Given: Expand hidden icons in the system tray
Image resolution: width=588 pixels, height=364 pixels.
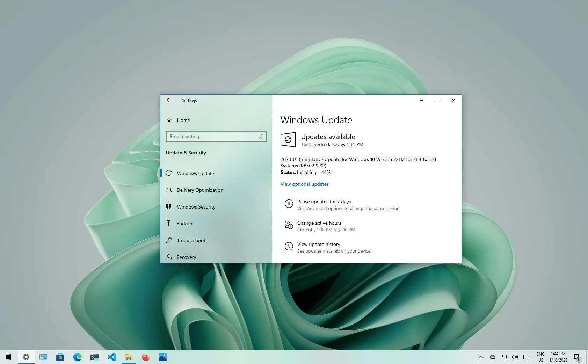Looking at the screenshot, I should click(x=481, y=357).
